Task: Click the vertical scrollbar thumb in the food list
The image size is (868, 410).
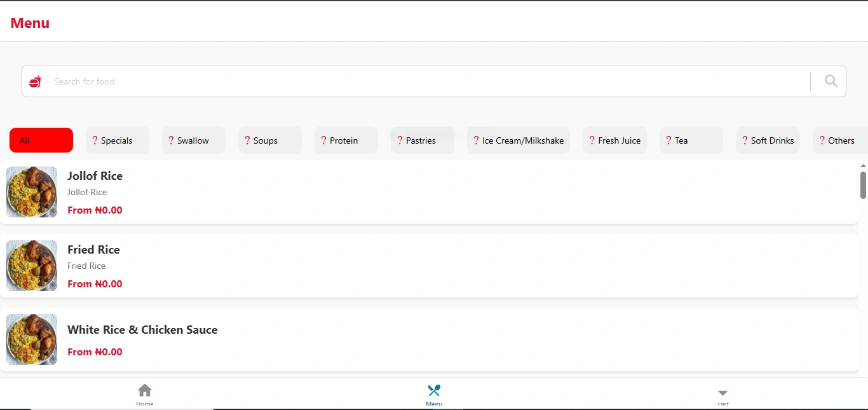Action: tap(863, 185)
